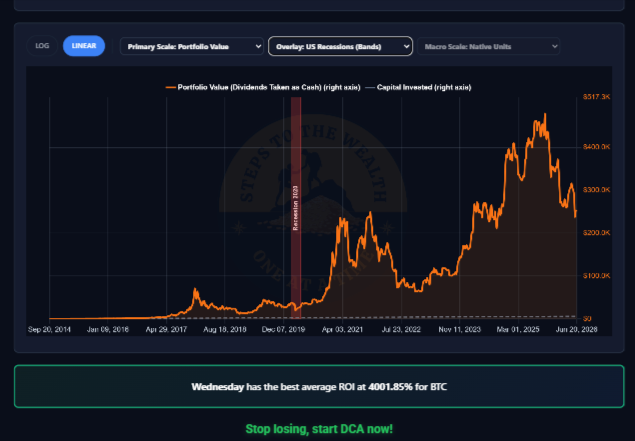
Task: Click the $300.0K axis label
Action: [x=596, y=190]
